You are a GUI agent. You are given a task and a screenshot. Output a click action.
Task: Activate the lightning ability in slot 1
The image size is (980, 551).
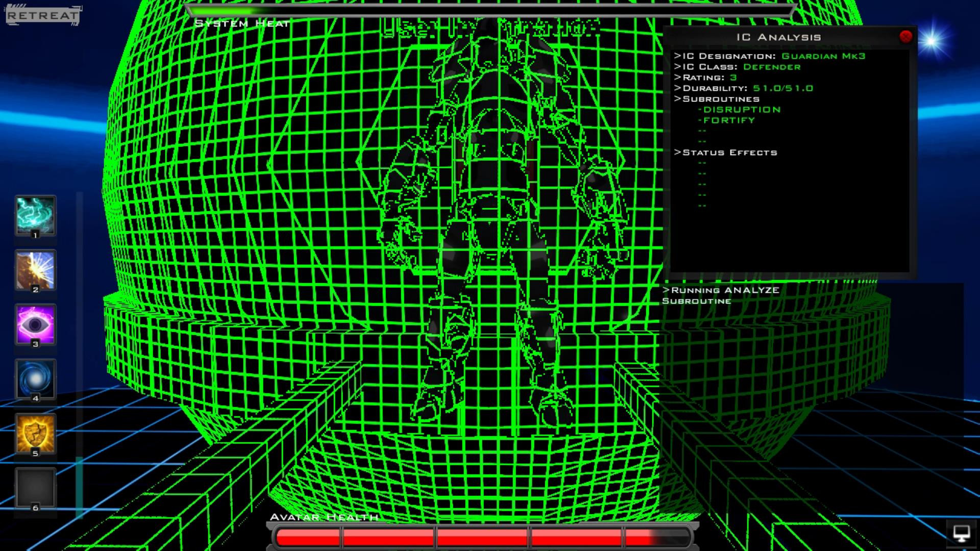[35, 215]
